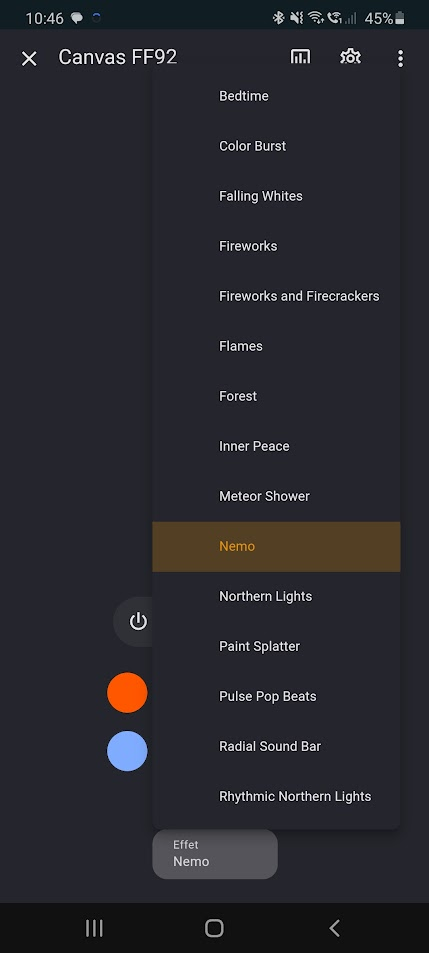Open the three-dot overflow menu
The image size is (429, 953).
pyautogui.click(x=400, y=58)
